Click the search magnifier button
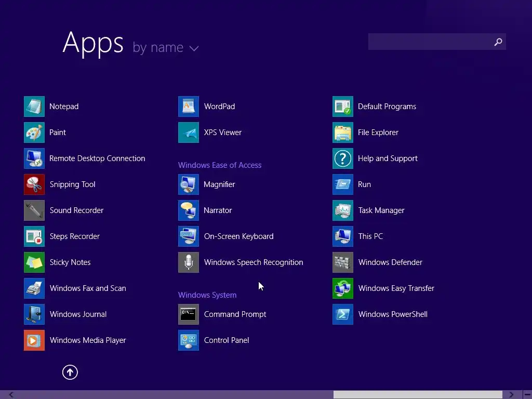The image size is (532, 399). coord(498,42)
